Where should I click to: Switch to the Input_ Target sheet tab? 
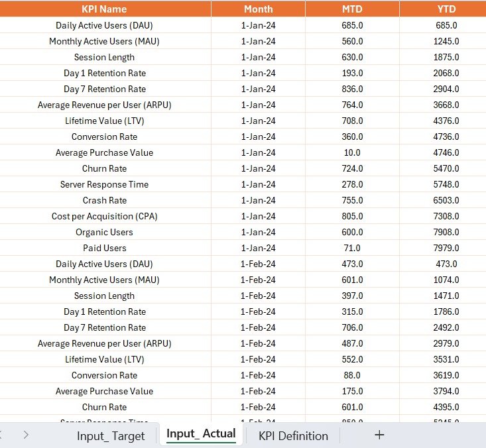point(111,436)
